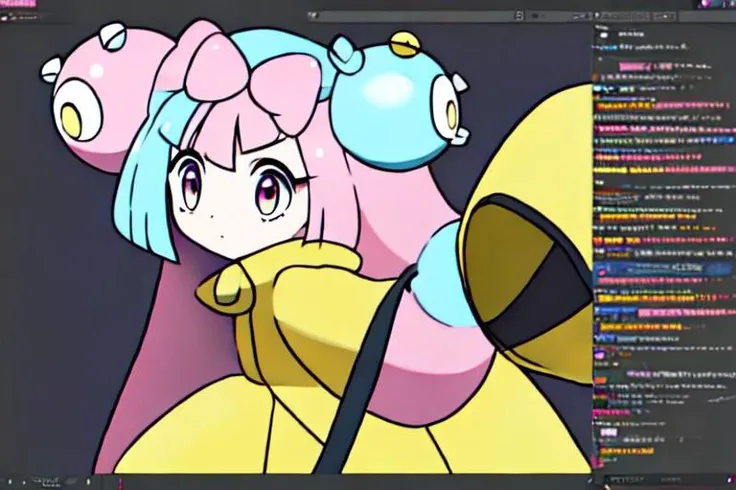
Task: Click the small white icon heading the right panel
Action: point(604,35)
